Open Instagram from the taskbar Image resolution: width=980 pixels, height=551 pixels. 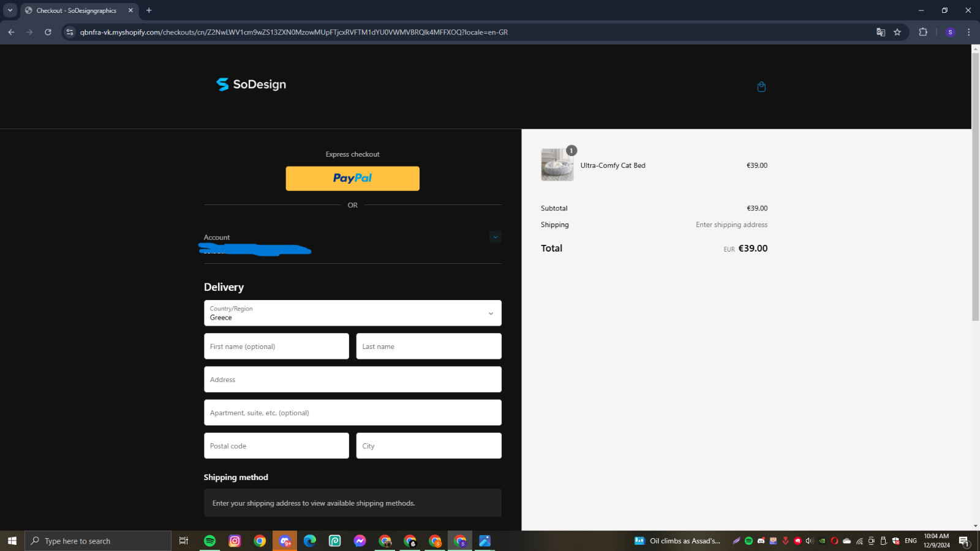click(x=235, y=541)
